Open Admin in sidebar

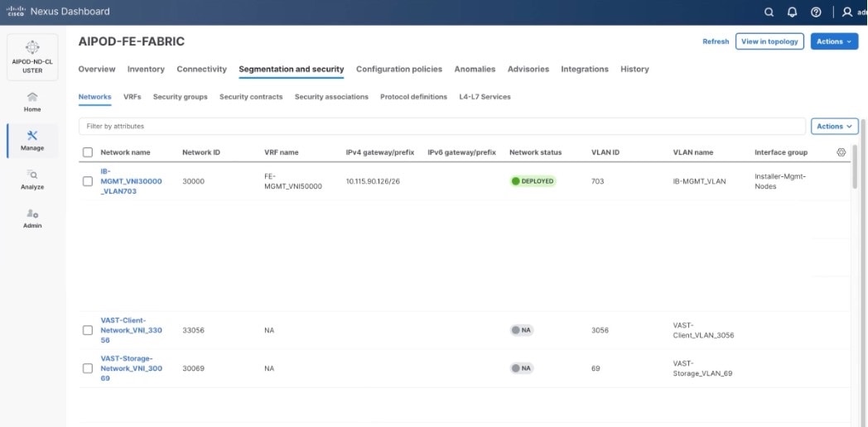point(32,218)
